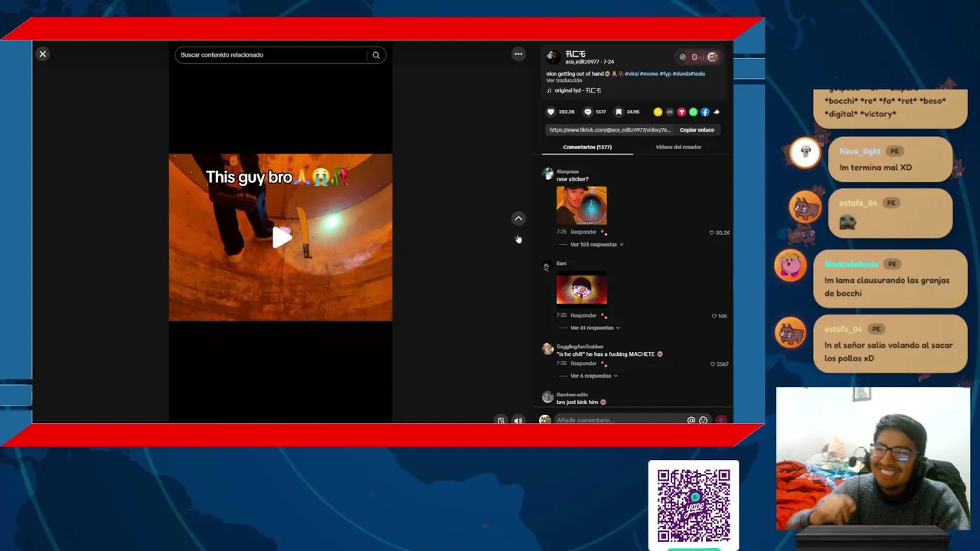Switch to Videos del creador tab

click(x=678, y=147)
